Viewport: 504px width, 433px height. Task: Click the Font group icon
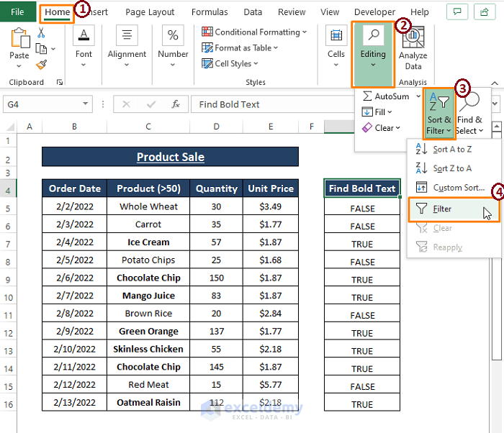[x=84, y=35]
